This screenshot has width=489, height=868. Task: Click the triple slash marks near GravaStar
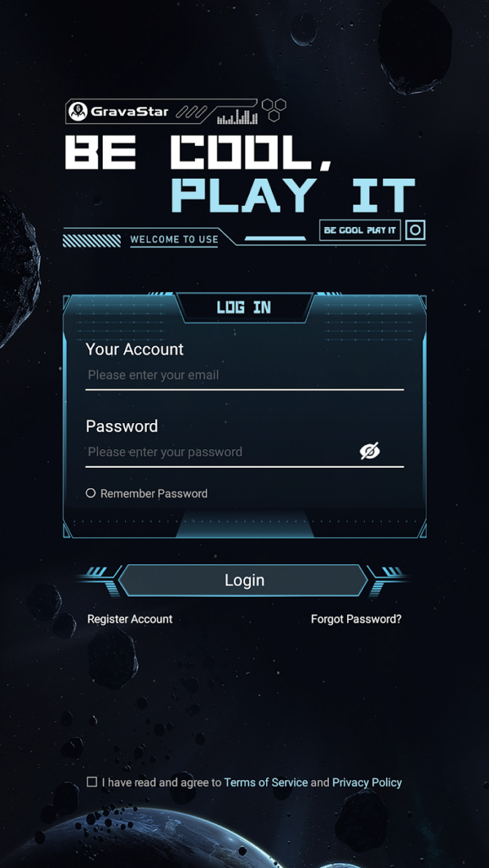pos(191,111)
